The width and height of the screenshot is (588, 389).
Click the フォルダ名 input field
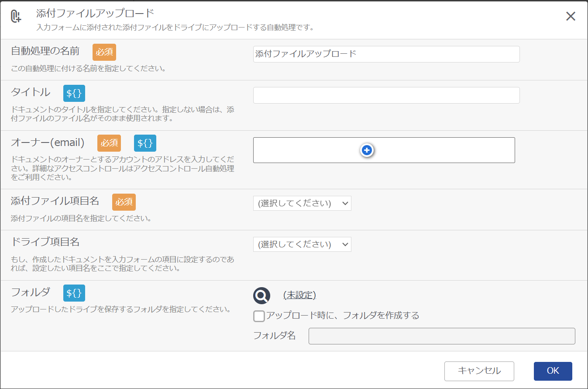[x=442, y=336]
